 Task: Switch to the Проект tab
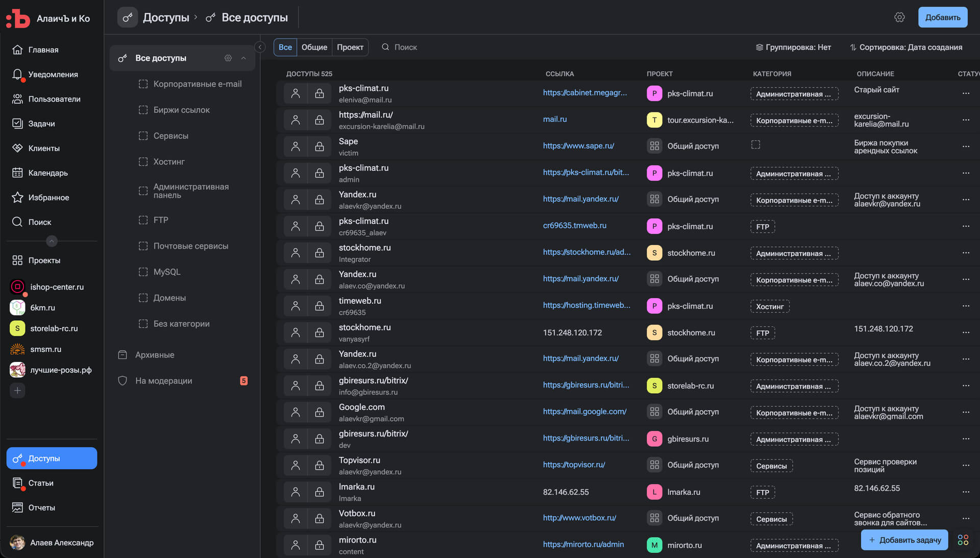tap(350, 47)
